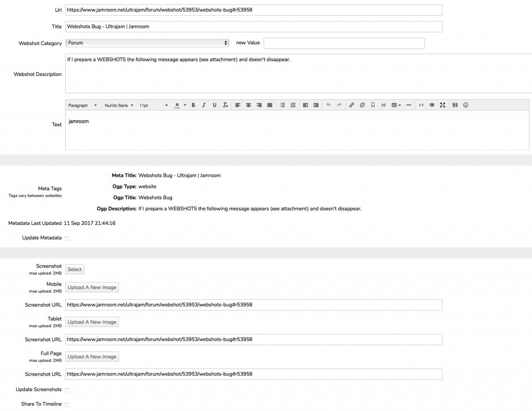Insert a hyperlink via link icon

[x=352, y=105]
